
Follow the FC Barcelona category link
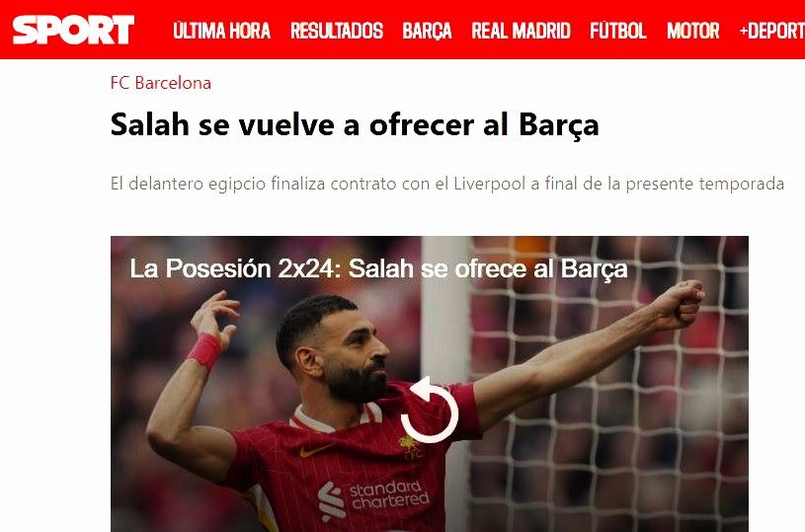point(161,83)
